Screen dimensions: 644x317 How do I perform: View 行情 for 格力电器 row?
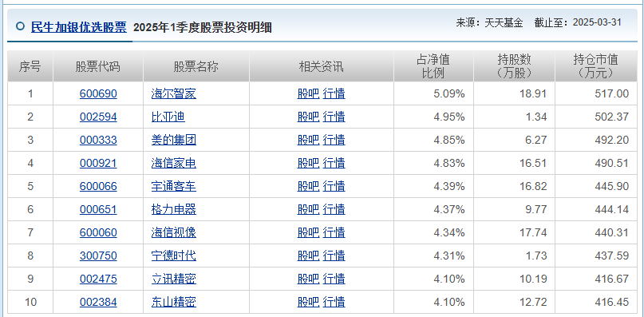tap(334, 210)
